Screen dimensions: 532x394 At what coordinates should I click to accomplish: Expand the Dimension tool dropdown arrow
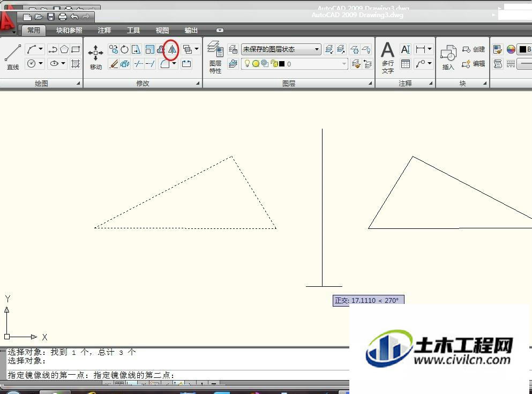pos(430,49)
